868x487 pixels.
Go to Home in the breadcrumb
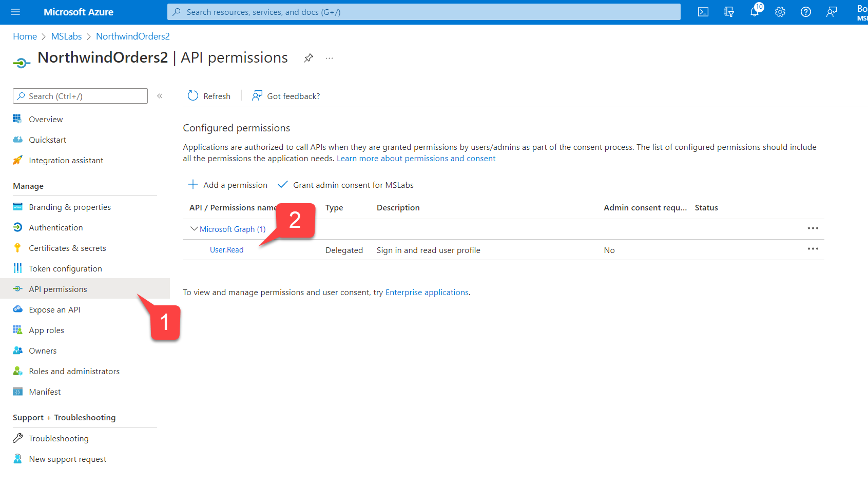click(25, 36)
